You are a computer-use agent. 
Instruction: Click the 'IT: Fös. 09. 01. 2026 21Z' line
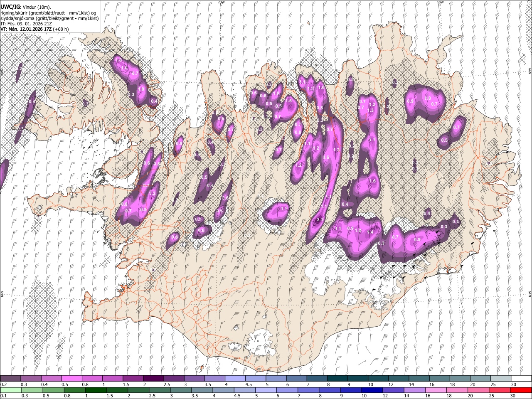coord(26,24)
